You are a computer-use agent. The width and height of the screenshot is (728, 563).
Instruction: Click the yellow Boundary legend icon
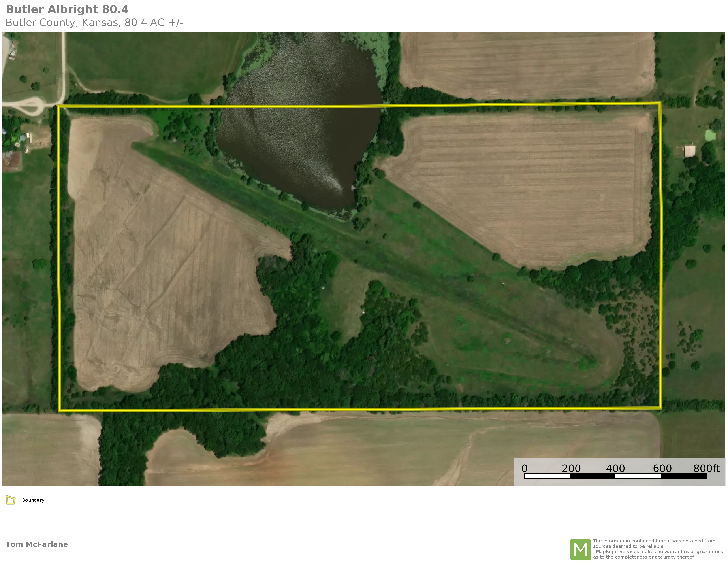pos(11,500)
